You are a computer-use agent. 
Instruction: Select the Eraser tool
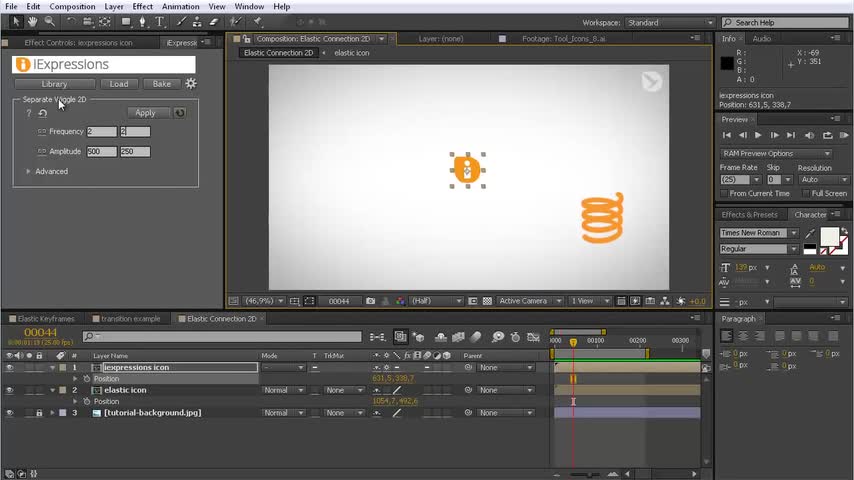(x=216, y=21)
